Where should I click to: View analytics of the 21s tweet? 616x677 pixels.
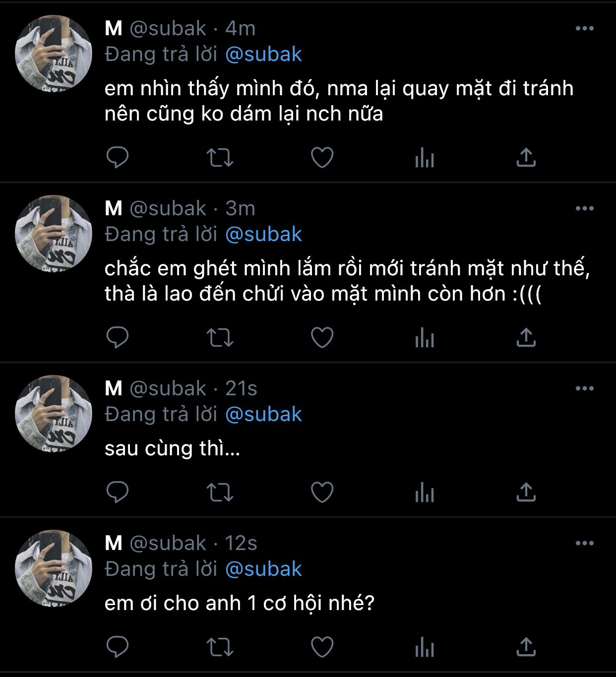[x=425, y=493]
